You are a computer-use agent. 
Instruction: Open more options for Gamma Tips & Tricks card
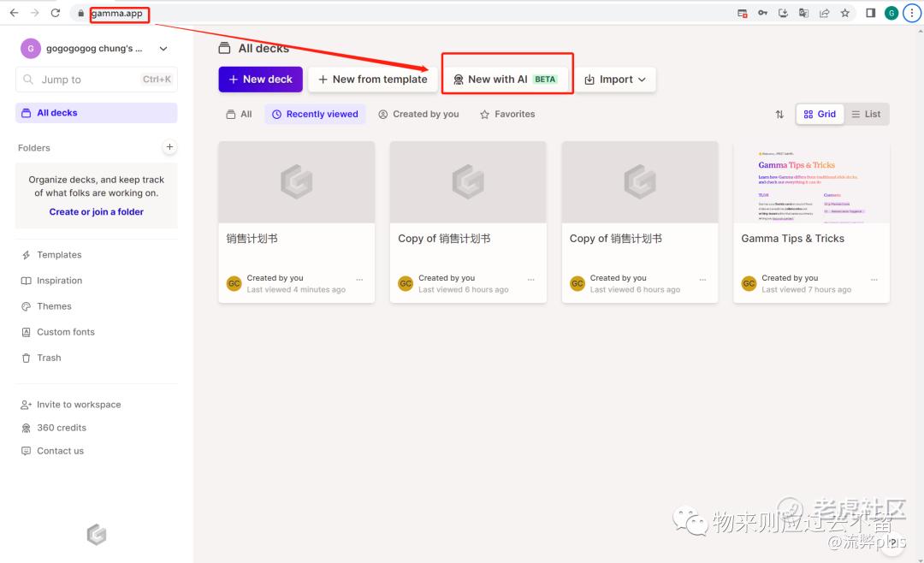point(874,280)
